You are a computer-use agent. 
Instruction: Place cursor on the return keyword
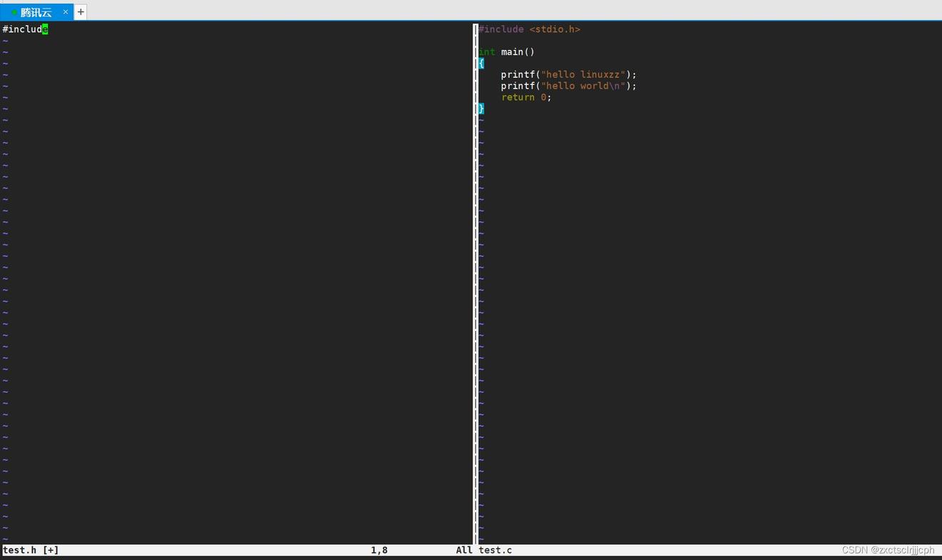point(517,98)
